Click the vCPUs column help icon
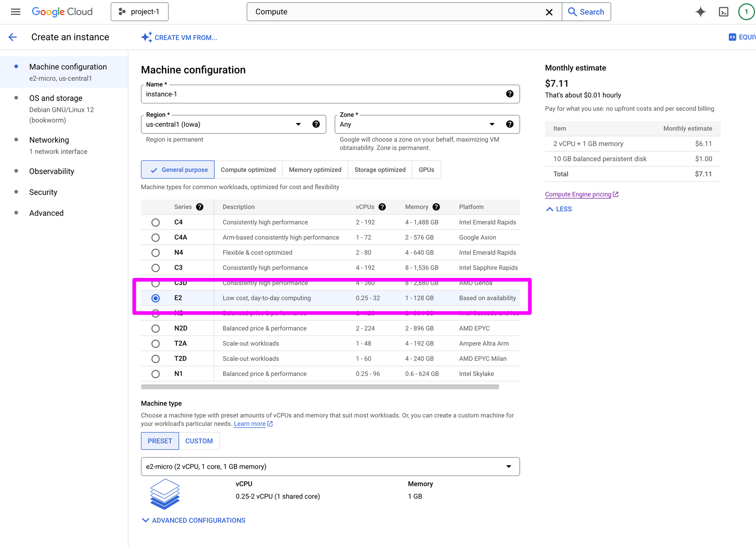Screen dimensions: 756x547 click(x=382, y=207)
